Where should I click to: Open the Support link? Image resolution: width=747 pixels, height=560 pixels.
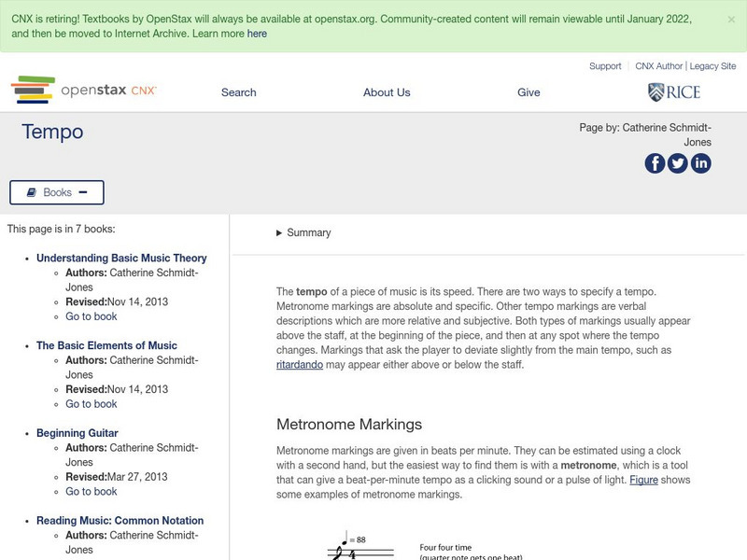point(605,66)
